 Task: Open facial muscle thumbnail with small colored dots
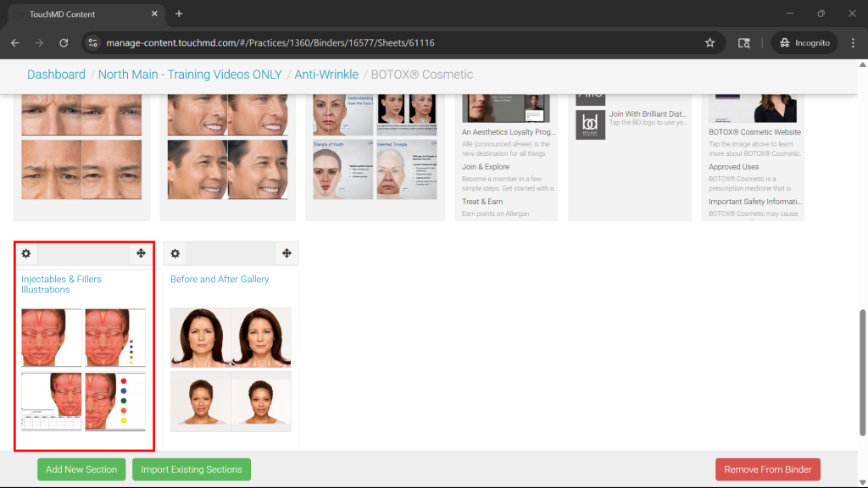115,337
